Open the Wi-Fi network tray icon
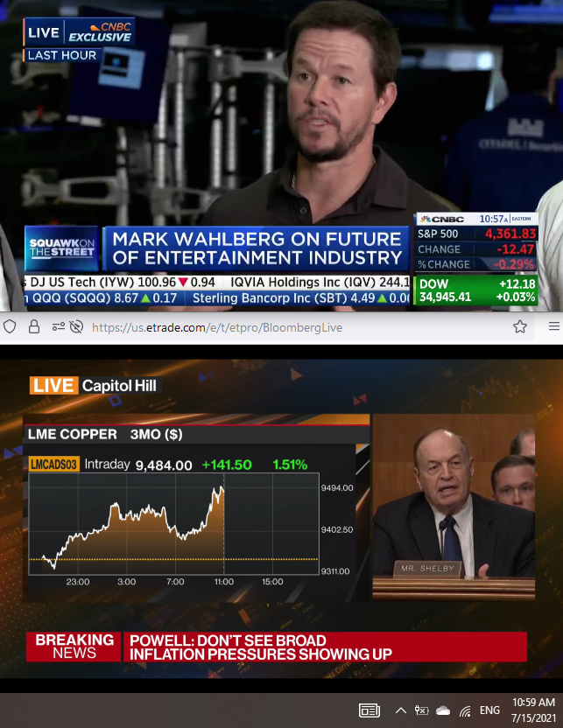This screenshot has width=563, height=728. click(465, 710)
